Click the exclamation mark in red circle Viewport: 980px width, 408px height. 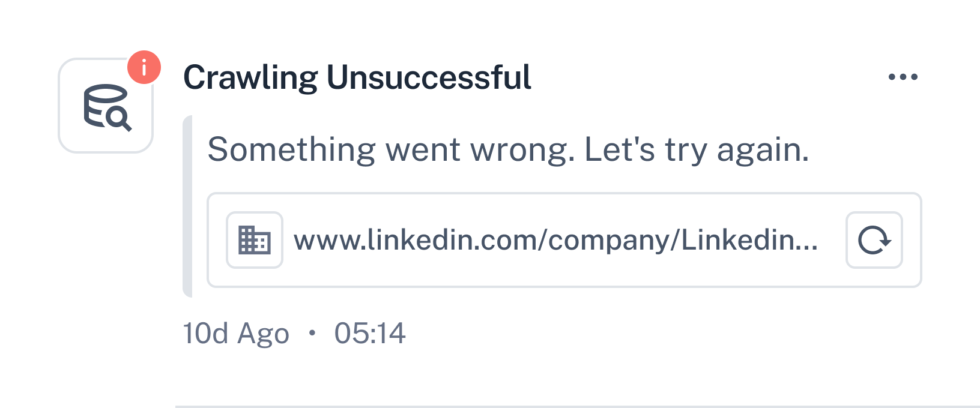click(x=144, y=67)
